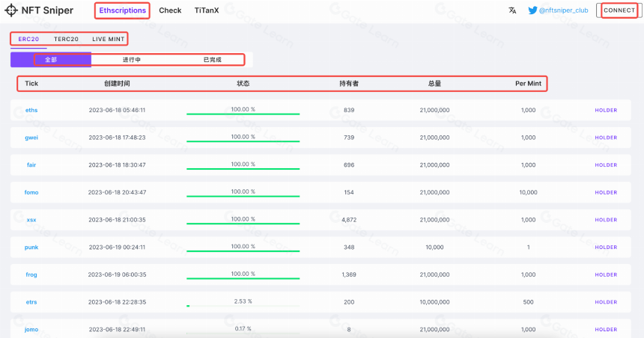Select the 已完成 filter tab
Image resolution: width=644 pixels, height=338 pixels.
pyautogui.click(x=213, y=60)
